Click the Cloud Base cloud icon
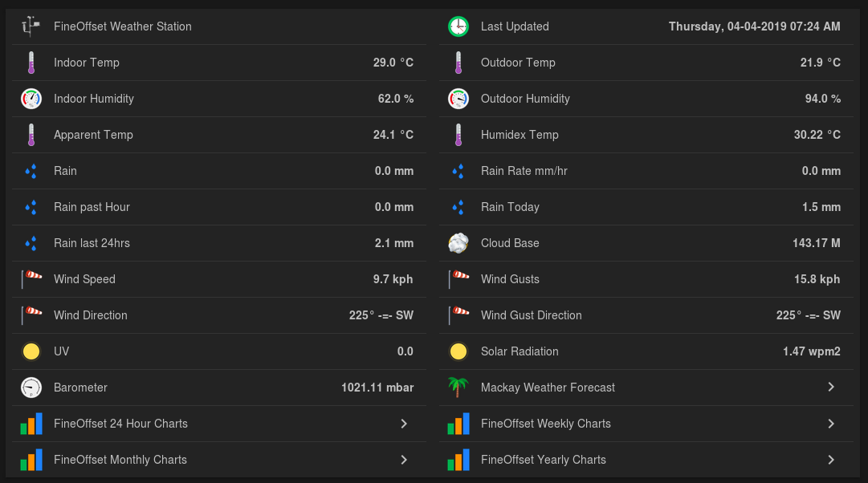 [458, 243]
